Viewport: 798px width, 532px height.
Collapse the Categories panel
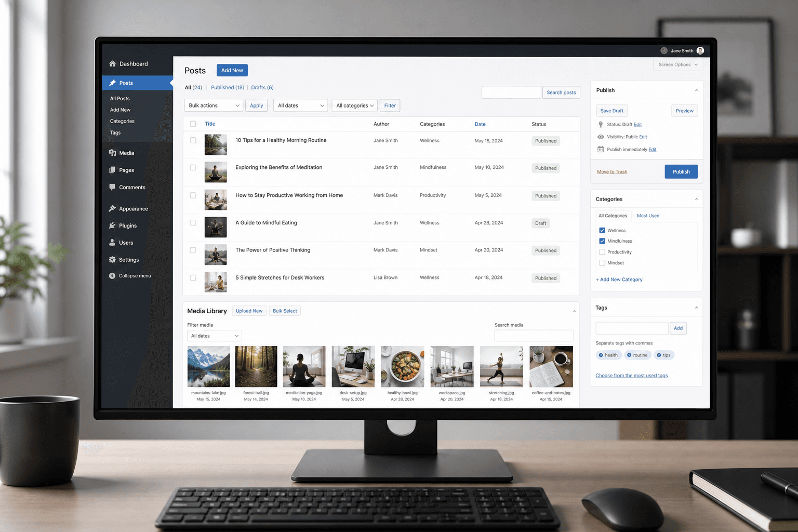pyautogui.click(x=697, y=199)
